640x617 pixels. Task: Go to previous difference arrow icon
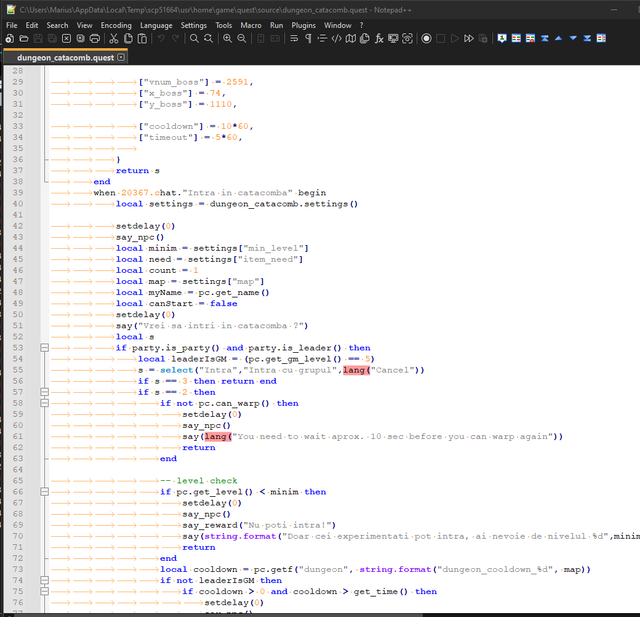click(559, 38)
